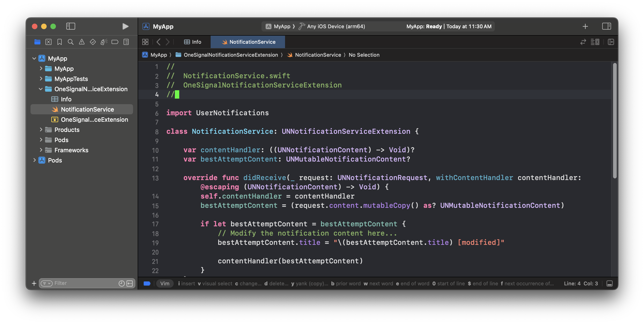Show the Issue navigator warning icon
The width and height of the screenshot is (644, 324).
click(x=82, y=42)
